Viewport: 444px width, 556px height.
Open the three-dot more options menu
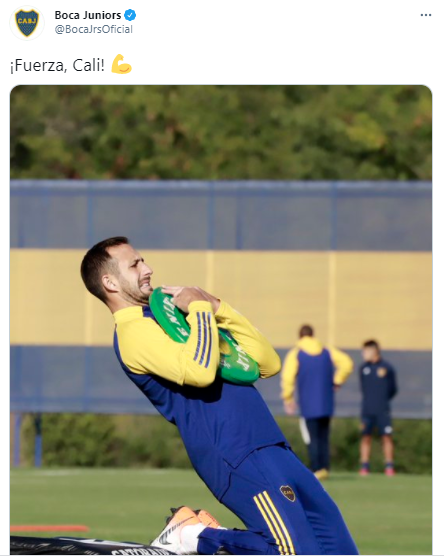(x=426, y=15)
